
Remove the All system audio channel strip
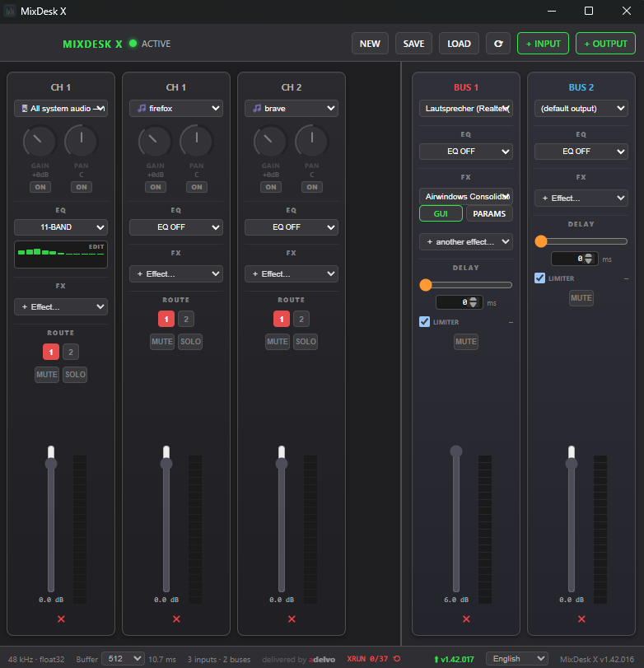pyautogui.click(x=61, y=619)
